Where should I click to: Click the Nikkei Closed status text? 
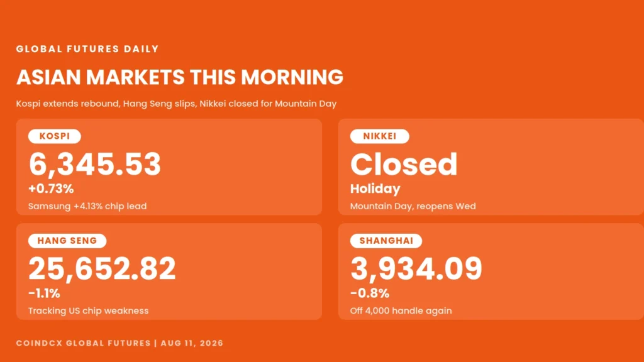pyautogui.click(x=404, y=164)
